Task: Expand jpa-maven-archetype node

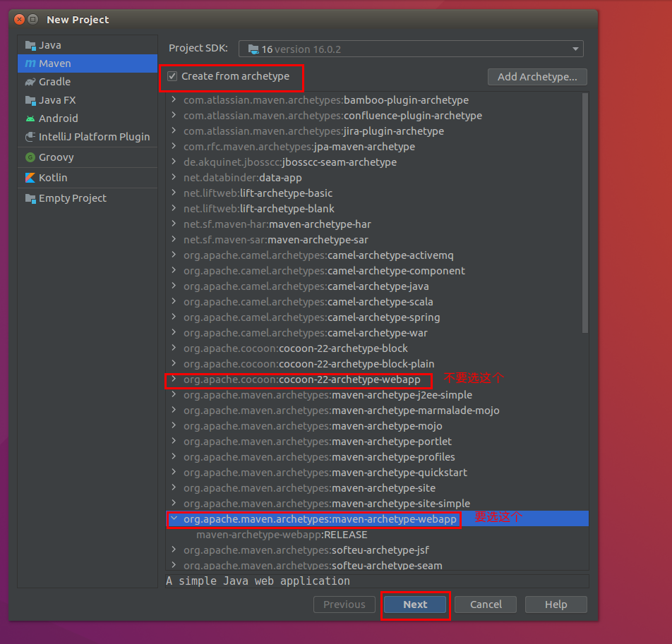Action: 174,146
